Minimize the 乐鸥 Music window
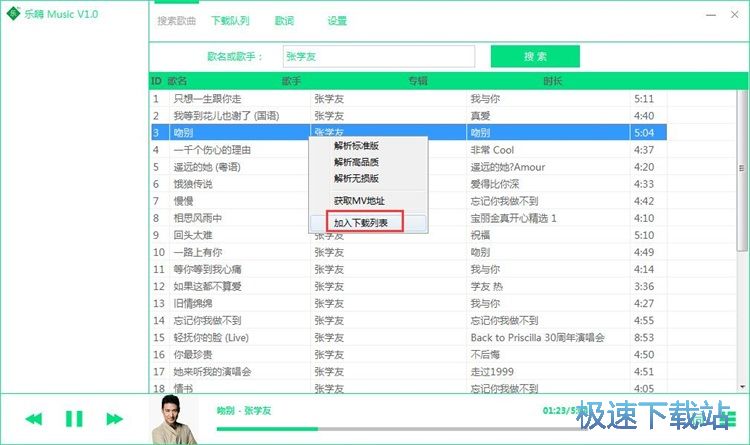This screenshot has width=750, height=445. [711, 15]
